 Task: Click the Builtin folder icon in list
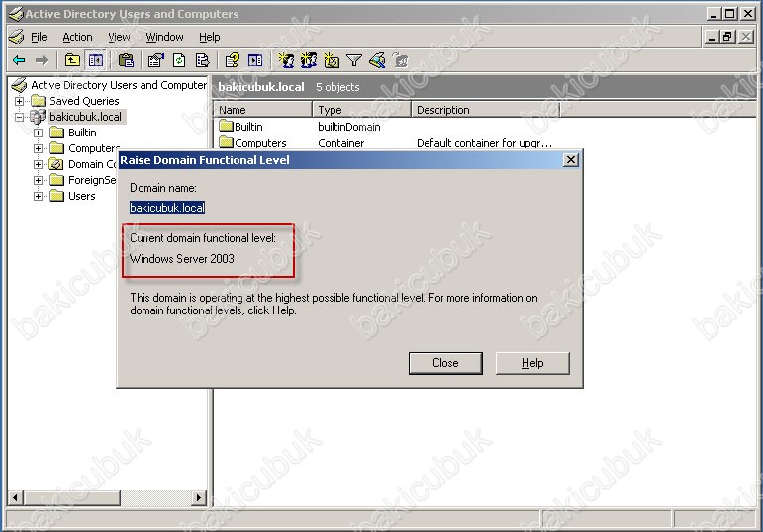[x=226, y=126]
